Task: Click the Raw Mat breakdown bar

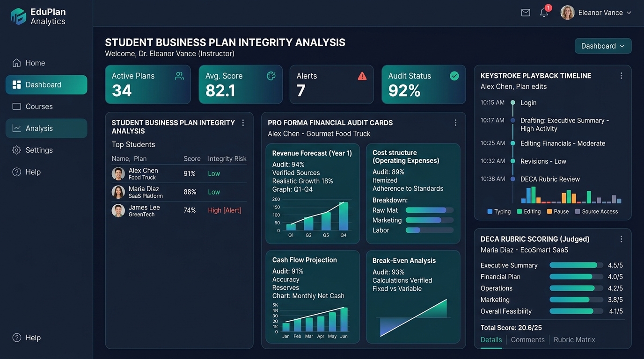Action: point(430,210)
